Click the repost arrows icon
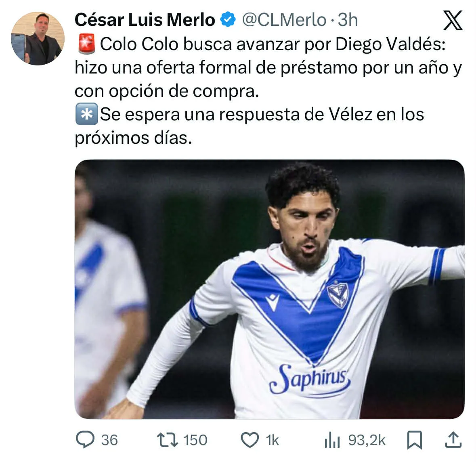The height and width of the screenshot is (462, 476). point(167,440)
